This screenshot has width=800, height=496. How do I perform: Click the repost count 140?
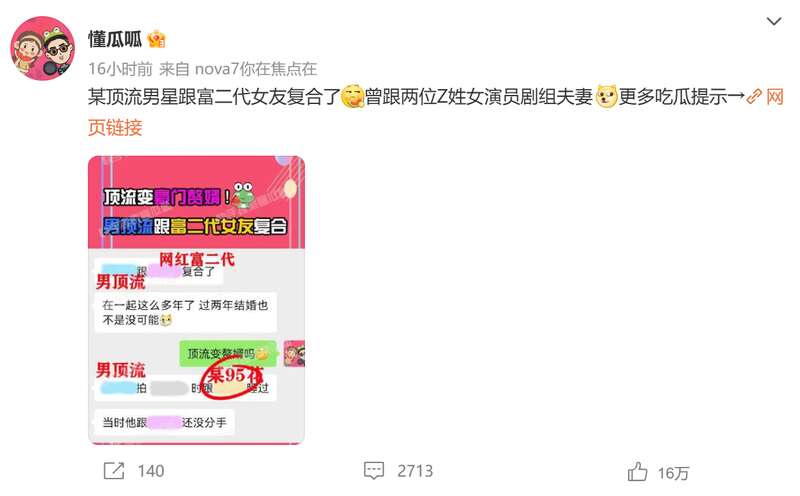coord(151,471)
